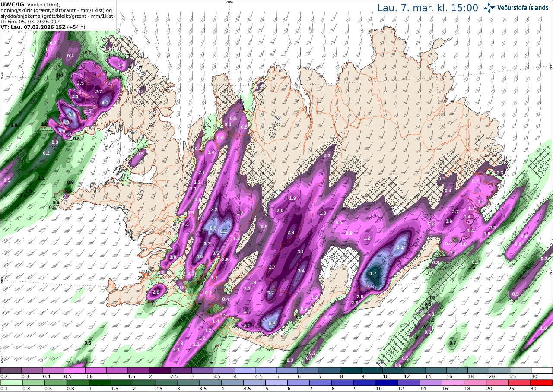Click the "3.8" precipitation value on the map
553x392 pixels.
pyautogui.click(x=173, y=257)
